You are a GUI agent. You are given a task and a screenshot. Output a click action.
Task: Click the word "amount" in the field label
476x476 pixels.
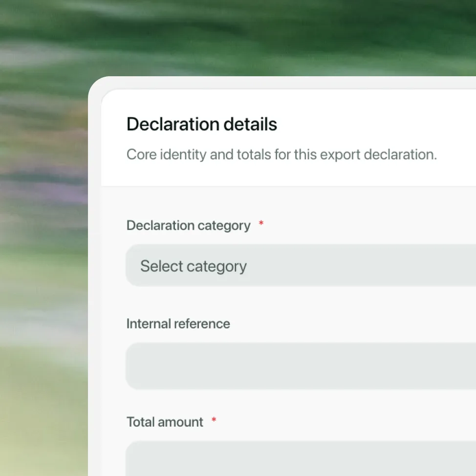(180, 422)
